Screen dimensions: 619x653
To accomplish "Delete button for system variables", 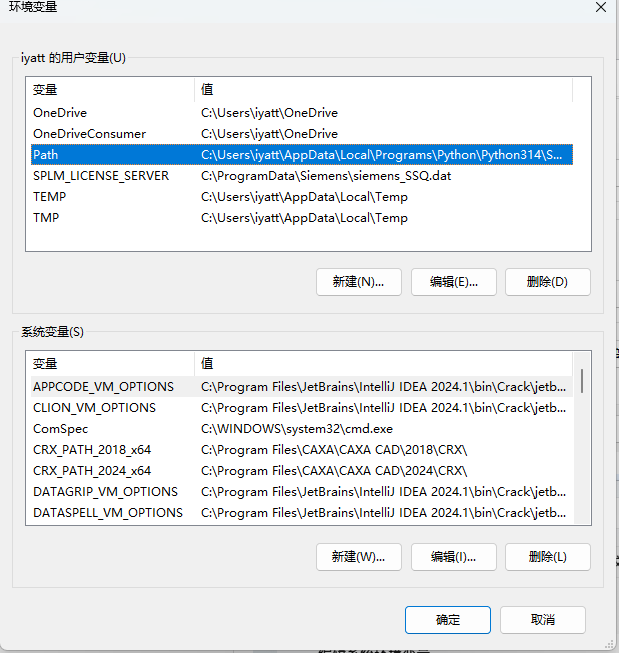I will click(x=547, y=556).
